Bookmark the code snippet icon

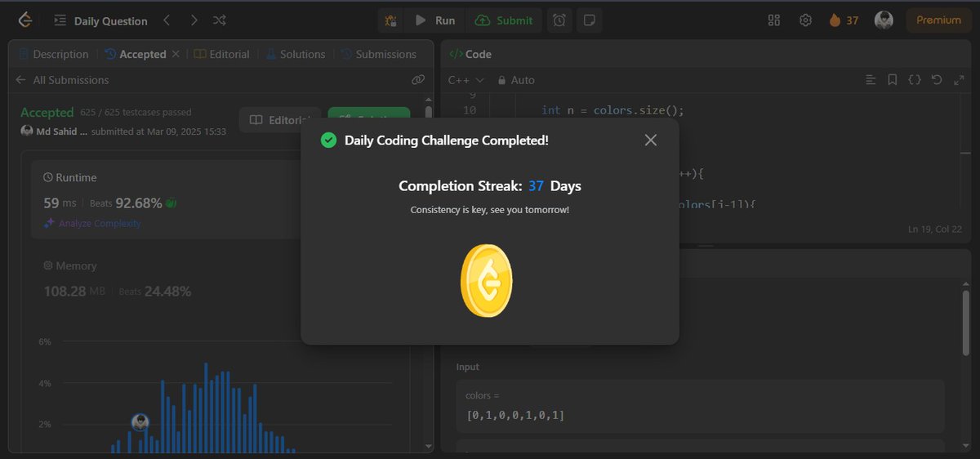(x=893, y=80)
